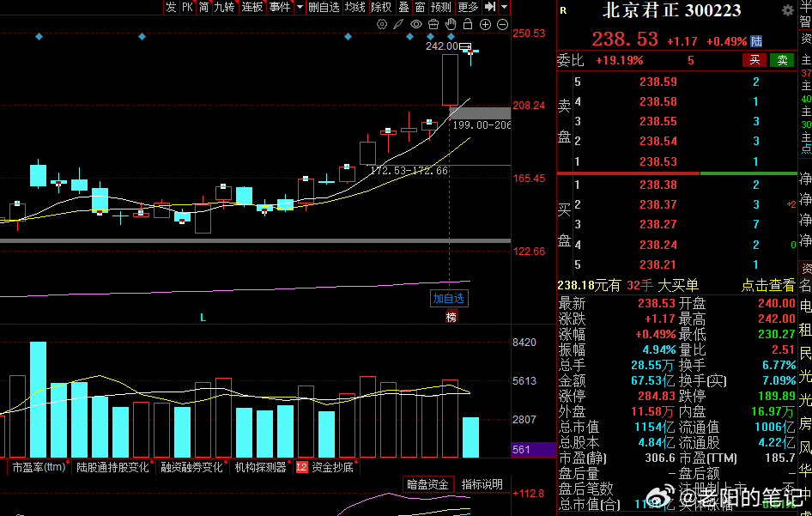Click the 榜 ranking icon under the chart
812x516 pixels.
451,317
